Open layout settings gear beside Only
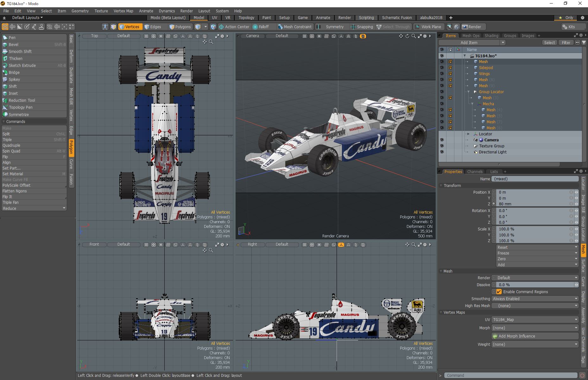The image size is (588, 380). [583, 18]
